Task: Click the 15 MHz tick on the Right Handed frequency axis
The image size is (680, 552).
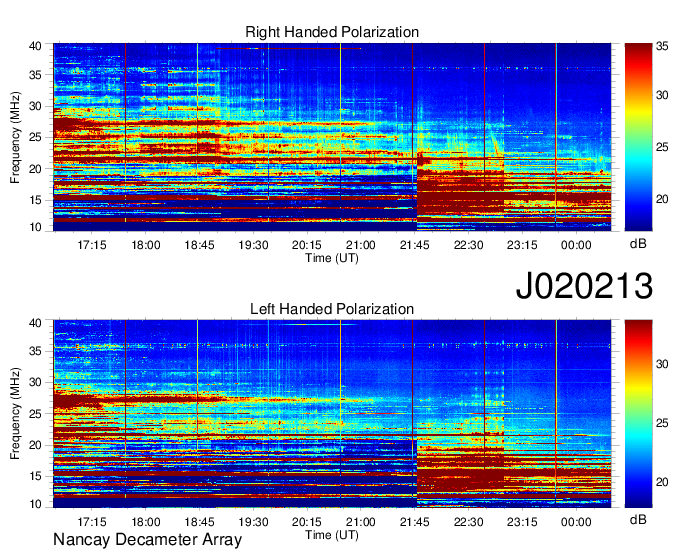Action: pos(35,200)
